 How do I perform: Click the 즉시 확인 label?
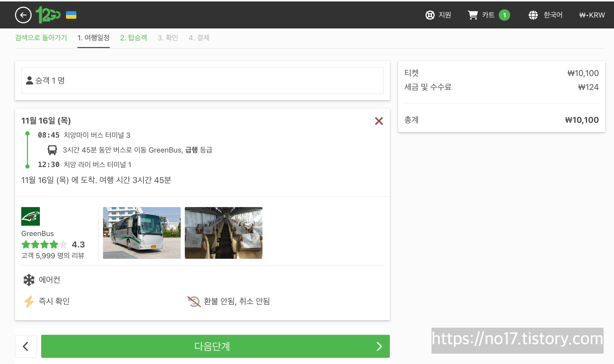(x=54, y=301)
